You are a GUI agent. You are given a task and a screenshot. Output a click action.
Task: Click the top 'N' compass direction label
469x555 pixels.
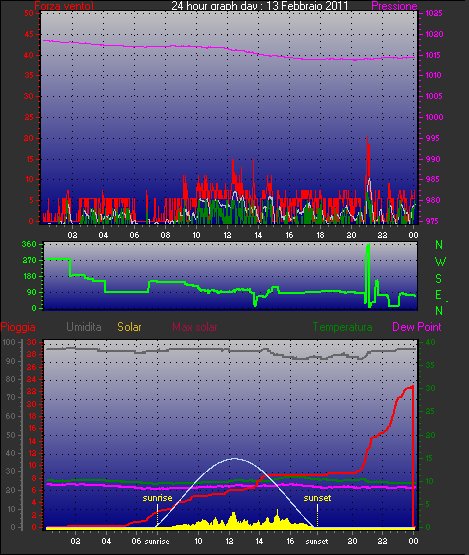click(x=439, y=245)
